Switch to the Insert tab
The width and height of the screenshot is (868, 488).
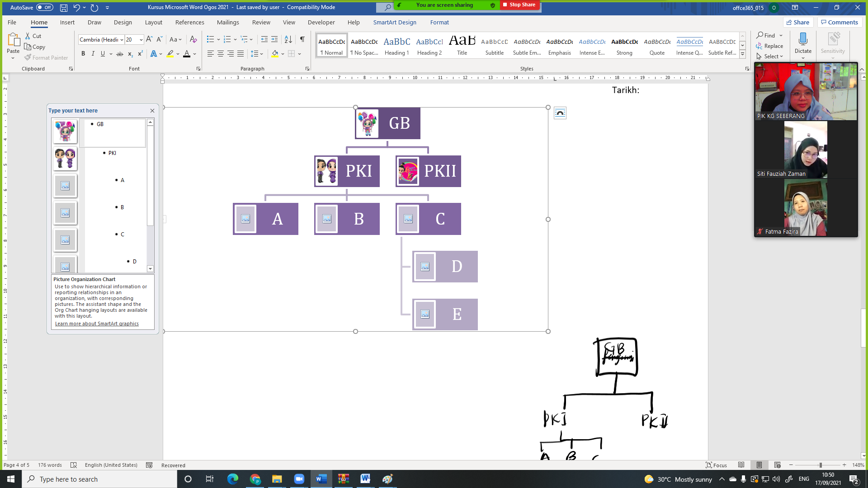click(x=67, y=22)
